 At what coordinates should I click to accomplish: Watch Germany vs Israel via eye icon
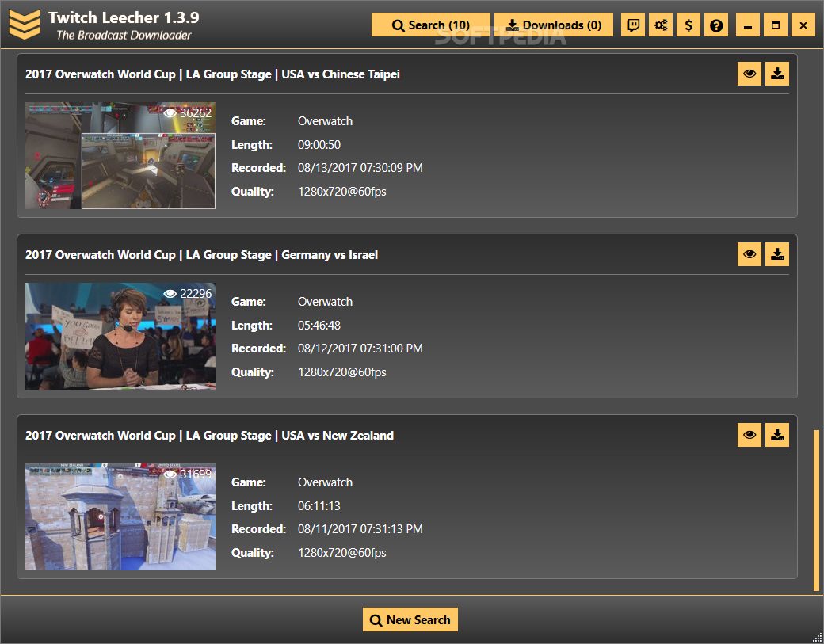(749, 255)
